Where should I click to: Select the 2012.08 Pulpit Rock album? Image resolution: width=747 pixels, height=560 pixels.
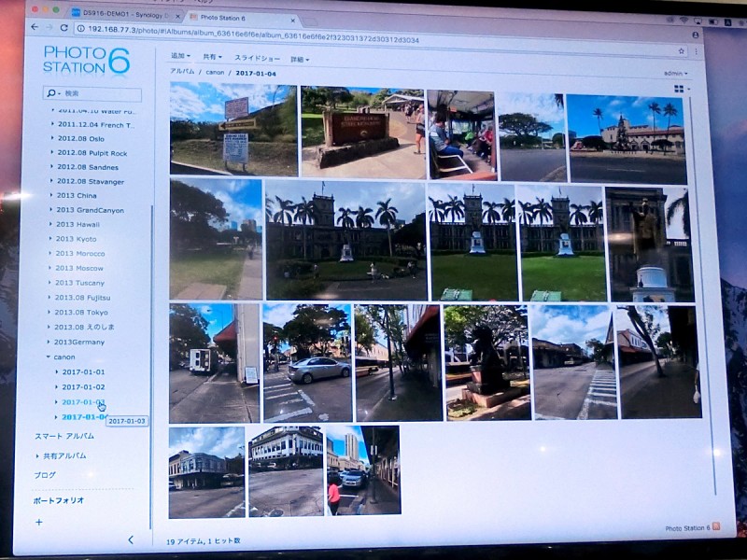pos(92,153)
